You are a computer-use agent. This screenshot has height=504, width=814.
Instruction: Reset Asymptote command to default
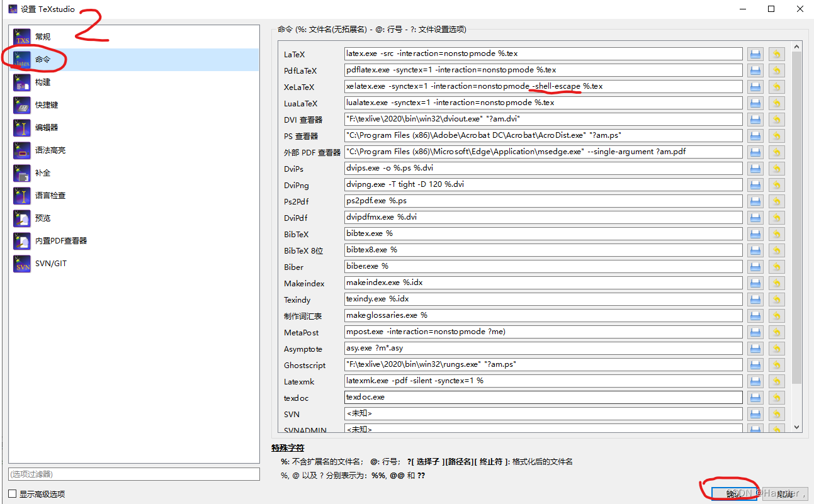pyautogui.click(x=777, y=349)
